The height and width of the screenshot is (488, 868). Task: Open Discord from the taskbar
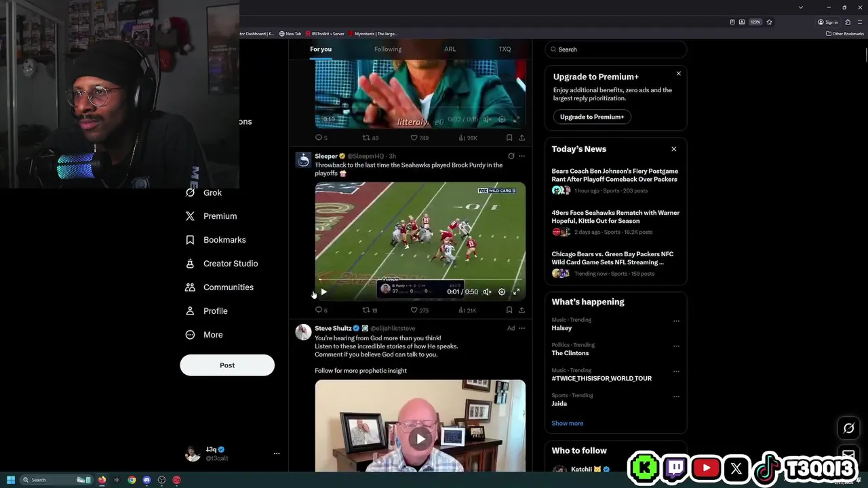coord(146,480)
